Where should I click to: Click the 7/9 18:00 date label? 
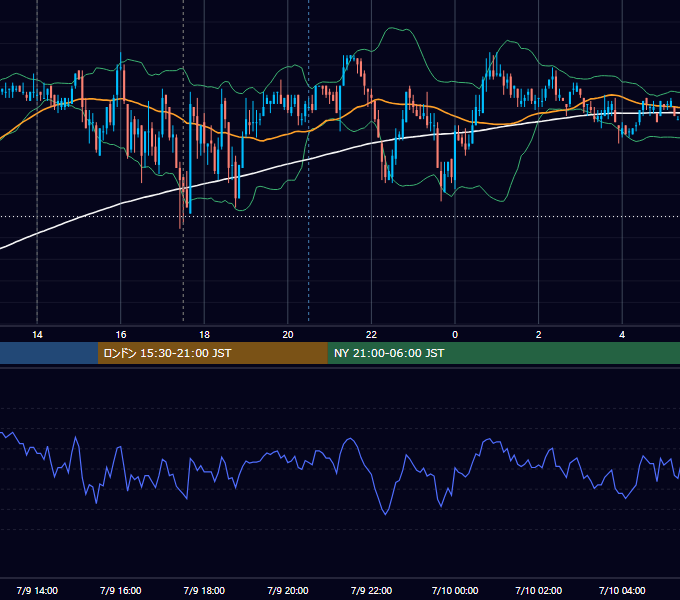point(204,590)
